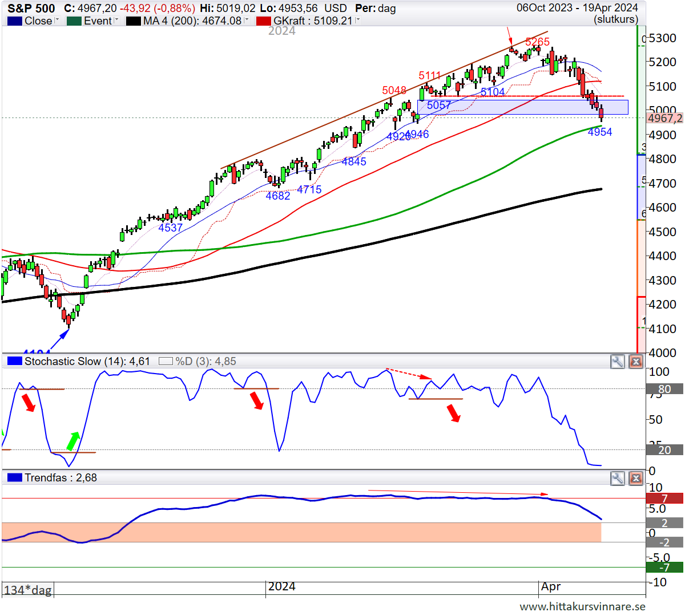The height and width of the screenshot is (616, 685).
Task: Open the Stochastic Slow settings wrench
Action: (618, 362)
